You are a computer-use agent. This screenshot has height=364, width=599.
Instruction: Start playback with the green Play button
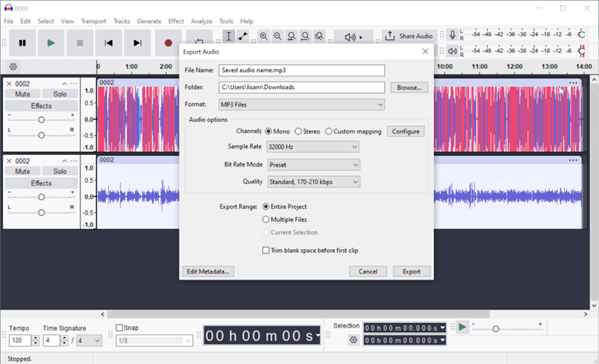[51, 43]
